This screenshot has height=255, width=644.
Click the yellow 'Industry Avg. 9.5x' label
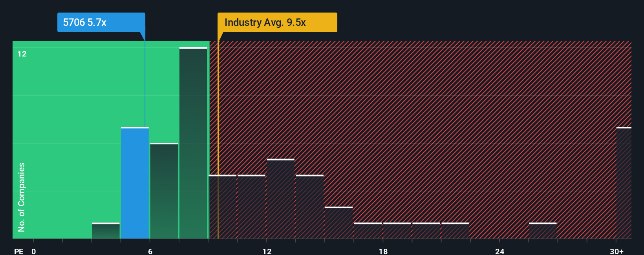(x=277, y=22)
